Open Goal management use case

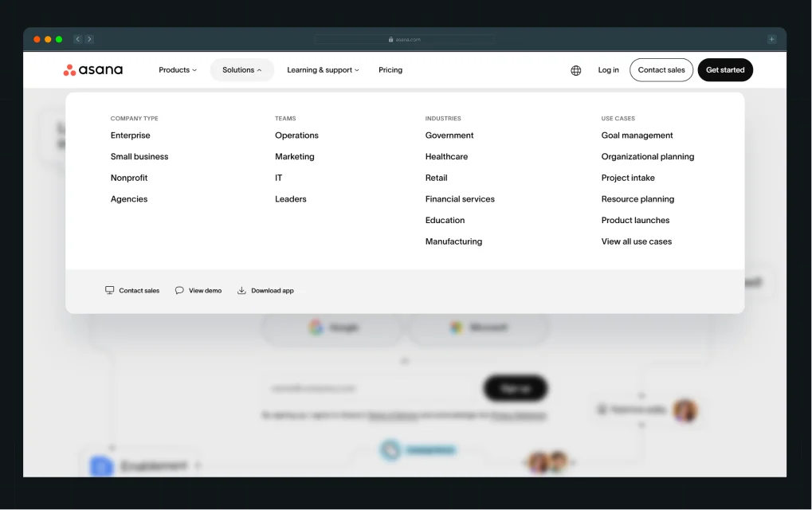pyautogui.click(x=637, y=135)
